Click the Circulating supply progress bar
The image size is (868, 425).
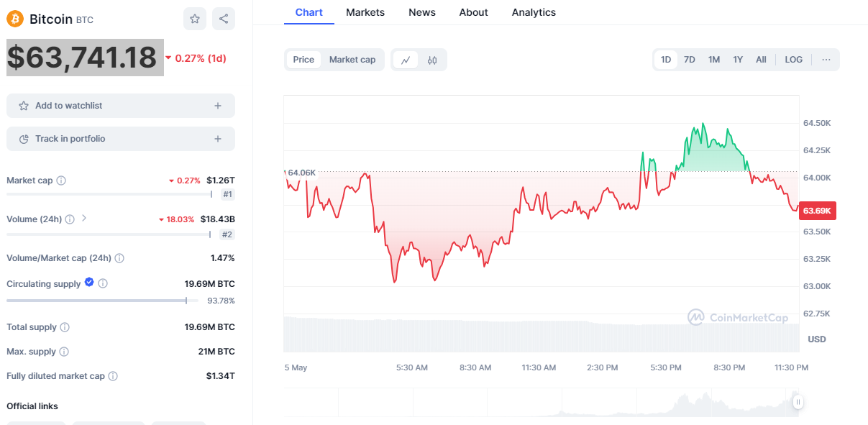click(103, 301)
